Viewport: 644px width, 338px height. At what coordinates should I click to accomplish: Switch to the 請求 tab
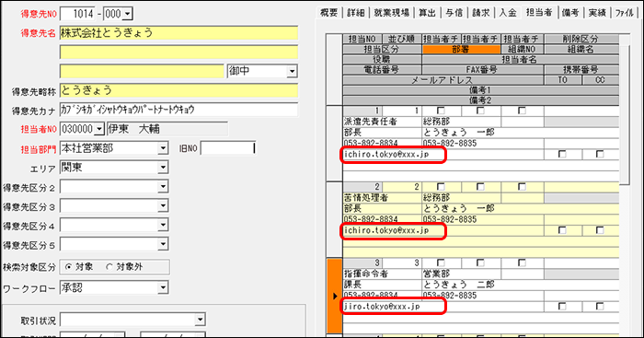pos(480,13)
